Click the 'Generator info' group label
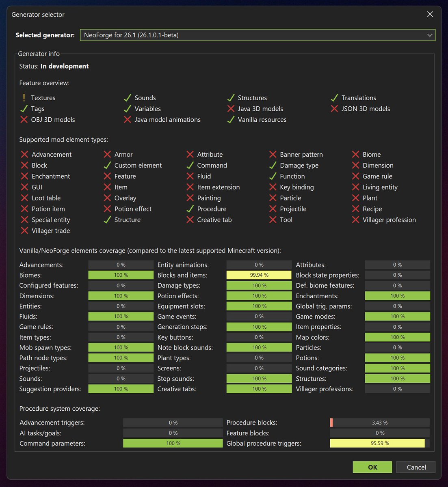The height and width of the screenshot is (487, 448). pyautogui.click(x=39, y=54)
